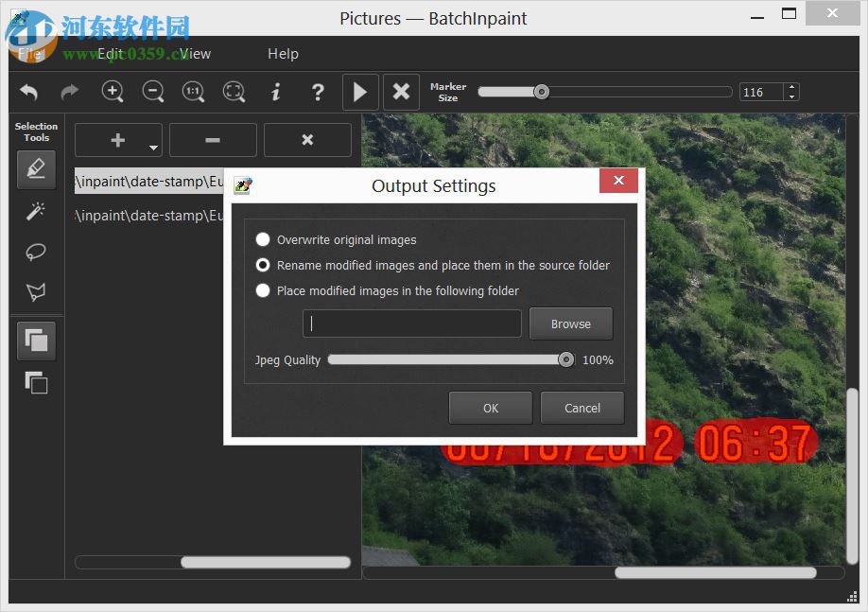The width and height of the screenshot is (868, 612).
Task: Click the outlined paste-mask icon
Action: point(36,383)
